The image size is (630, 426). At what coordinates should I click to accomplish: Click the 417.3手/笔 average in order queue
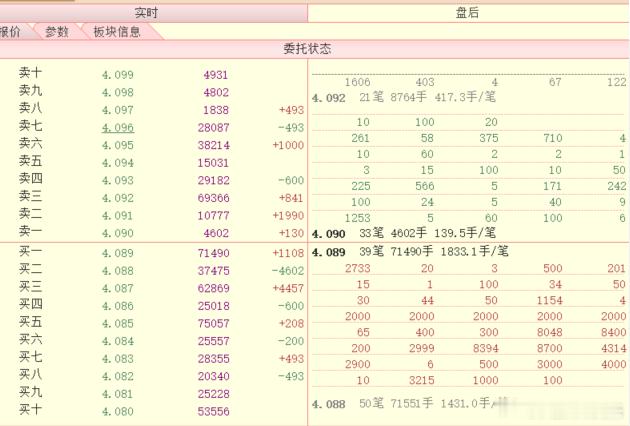point(465,97)
